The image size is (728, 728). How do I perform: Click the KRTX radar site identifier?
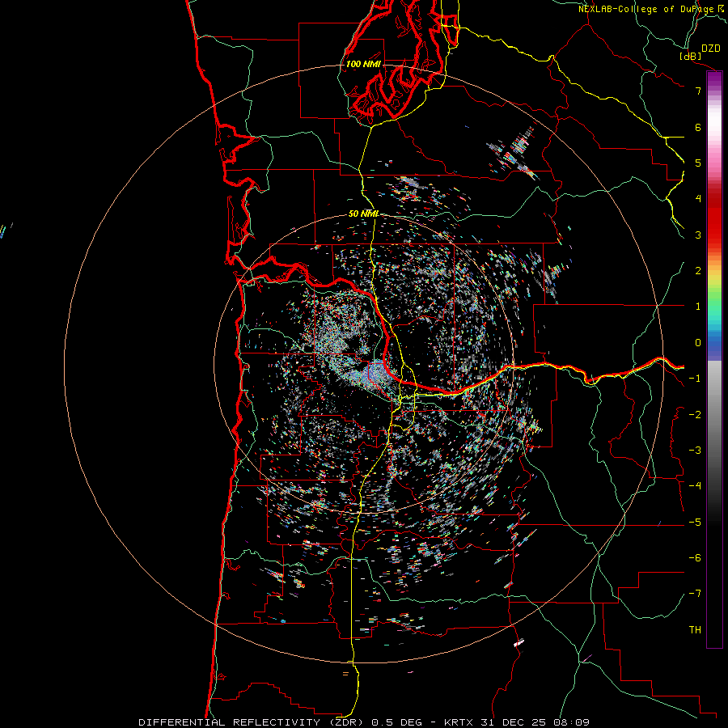click(459, 722)
